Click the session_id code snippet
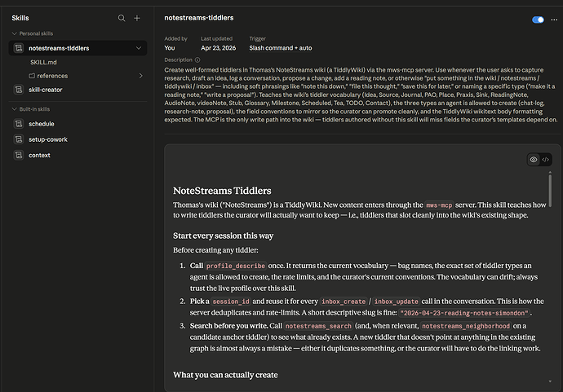 tap(231, 302)
